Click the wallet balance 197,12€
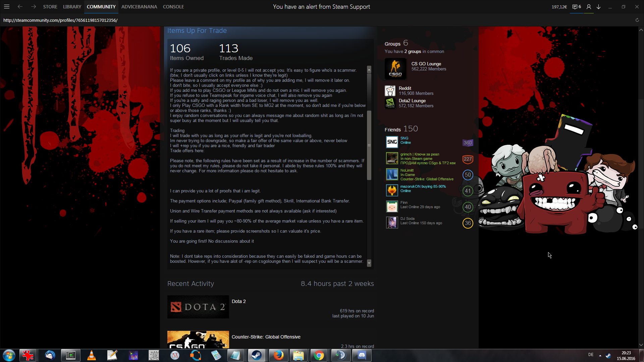 coord(559,7)
